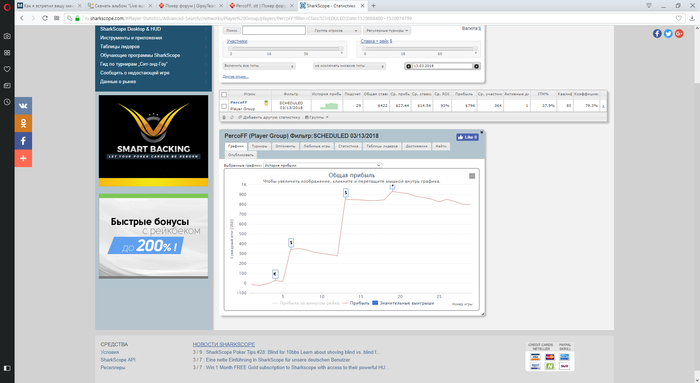Switch to the 'Любимые игры' tab
Screen dimensions: 700x383
317,146
